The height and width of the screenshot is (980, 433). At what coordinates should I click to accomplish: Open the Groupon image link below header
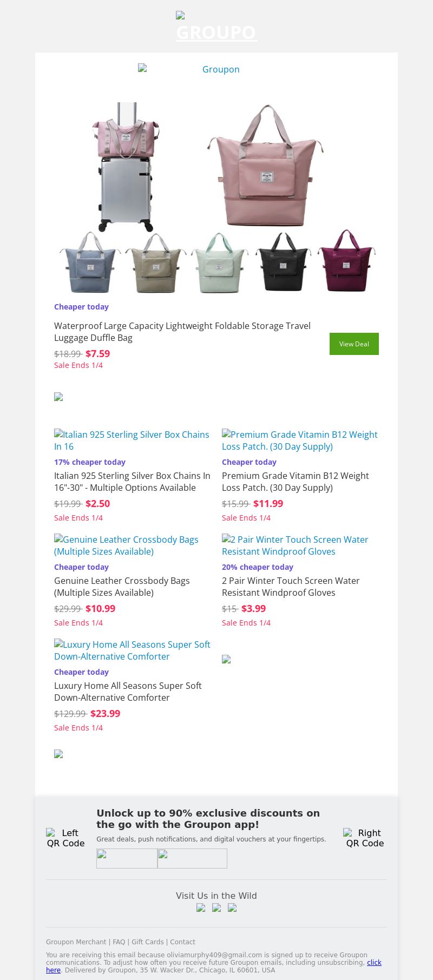[216, 69]
